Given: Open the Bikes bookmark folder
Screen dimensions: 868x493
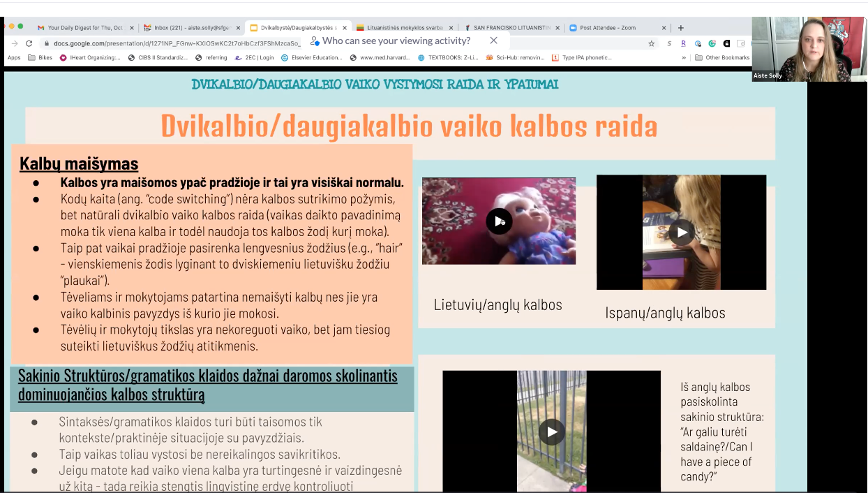Looking at the screenshot, I should point(41,57).
